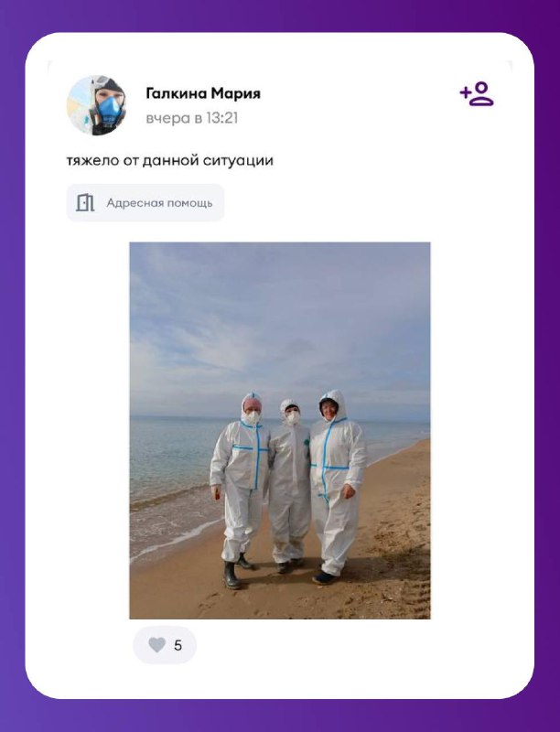
Task: Open the author name Галкина Мария
Action: (203, 93)
